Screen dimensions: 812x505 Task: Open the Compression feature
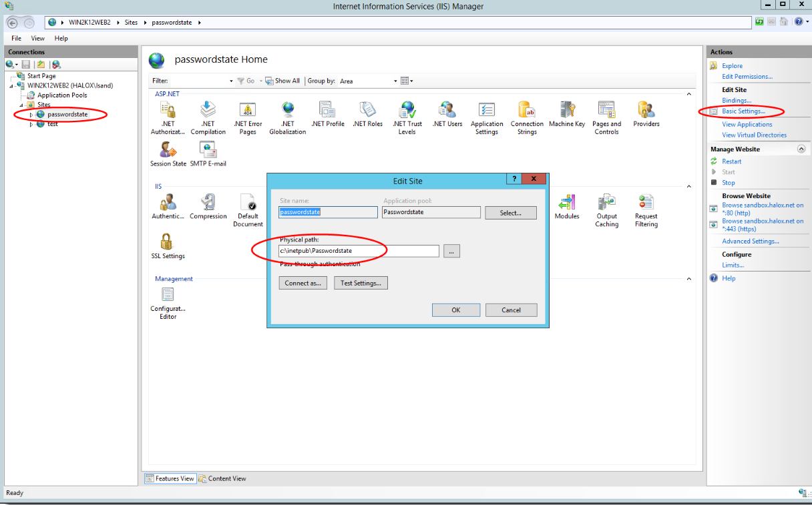click(208, 207)
